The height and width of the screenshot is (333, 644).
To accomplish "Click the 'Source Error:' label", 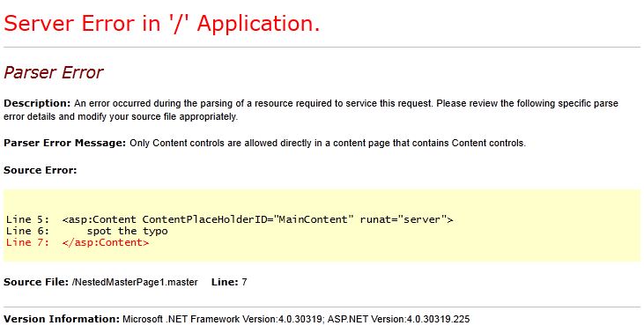I will pos(41,170).
